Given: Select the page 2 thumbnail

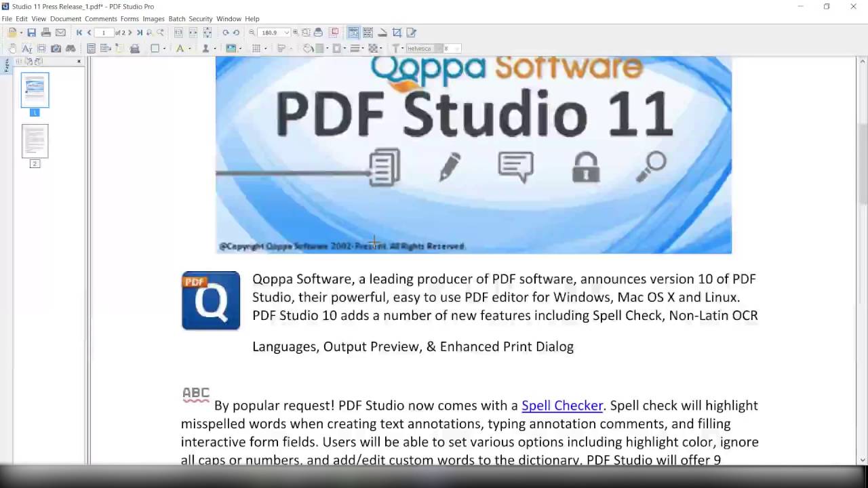Looking at the screenshot, I should (x=35, y=141).
